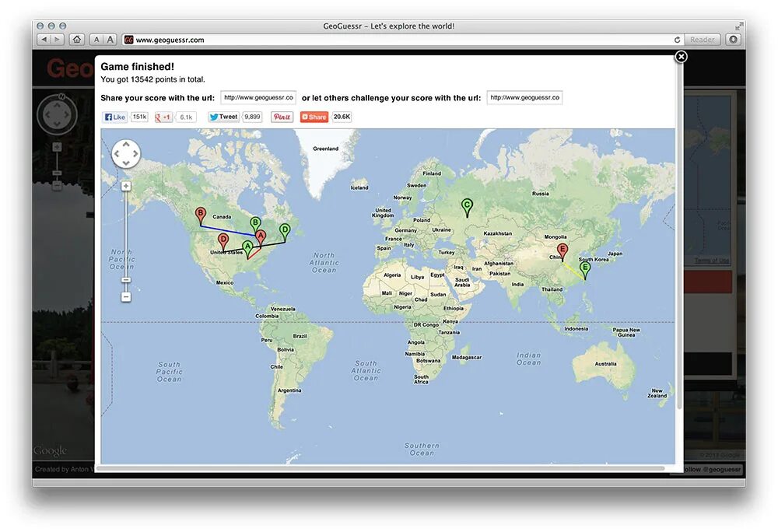Click red marker B in Canada
778x532 pixels.
coord(201,215)
